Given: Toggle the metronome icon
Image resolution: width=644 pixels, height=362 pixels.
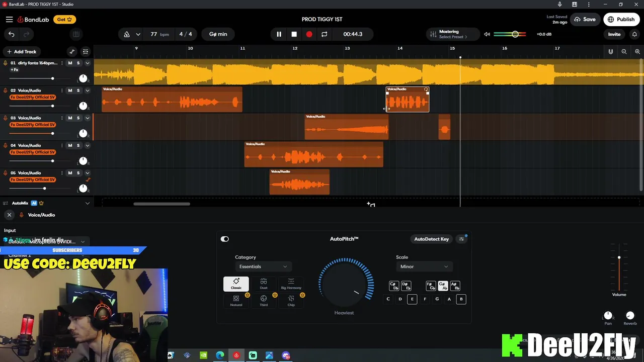Looking at the screenshot, I should click(x=127, y=34).
